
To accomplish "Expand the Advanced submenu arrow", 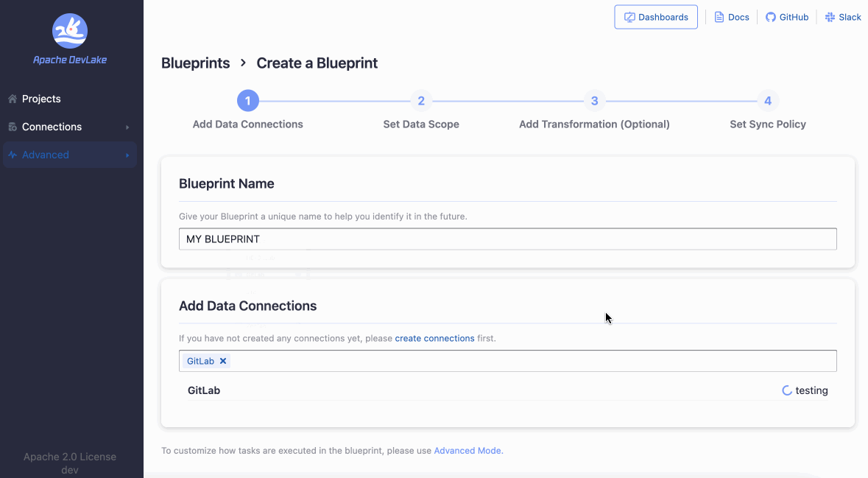I will click(127, 155).
